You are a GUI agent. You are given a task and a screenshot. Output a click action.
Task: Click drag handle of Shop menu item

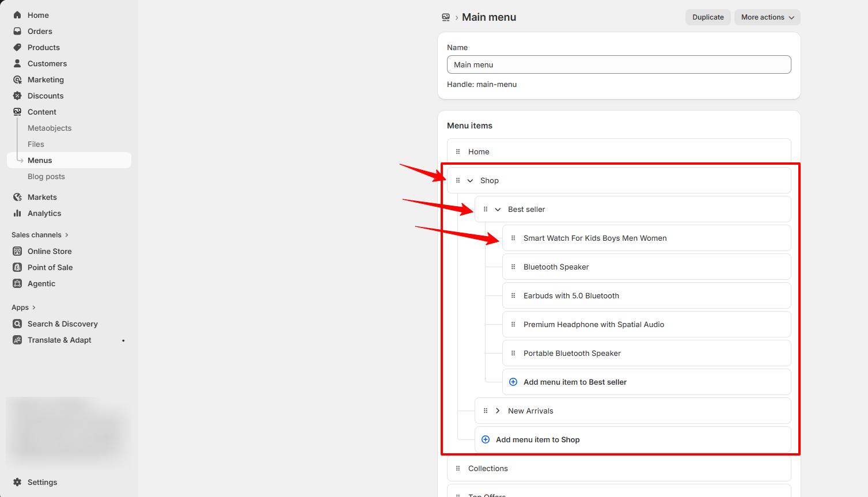point(458,180)
